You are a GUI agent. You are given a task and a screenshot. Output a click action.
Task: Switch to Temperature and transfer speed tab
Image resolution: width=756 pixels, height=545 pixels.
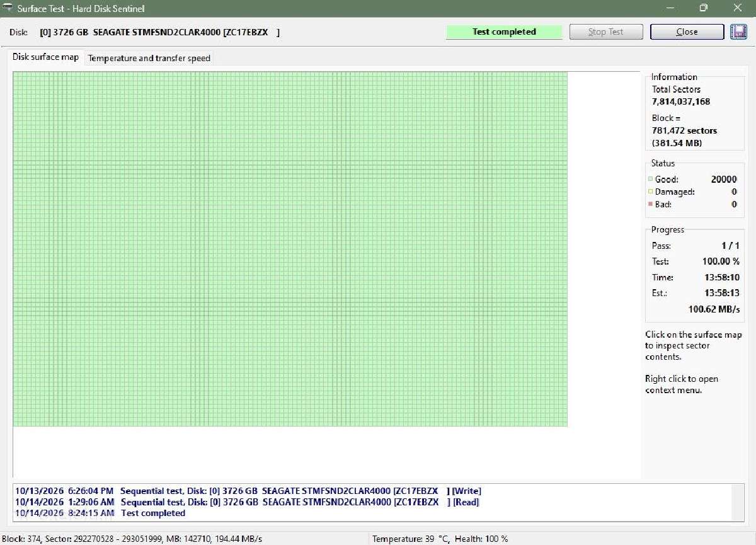(x=149, y=58)
